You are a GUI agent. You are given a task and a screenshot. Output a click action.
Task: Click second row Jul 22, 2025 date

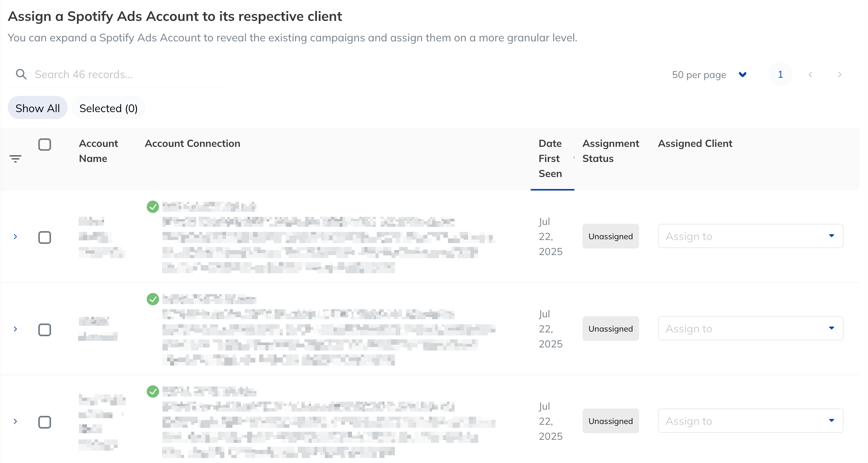[x=551, y=329]
